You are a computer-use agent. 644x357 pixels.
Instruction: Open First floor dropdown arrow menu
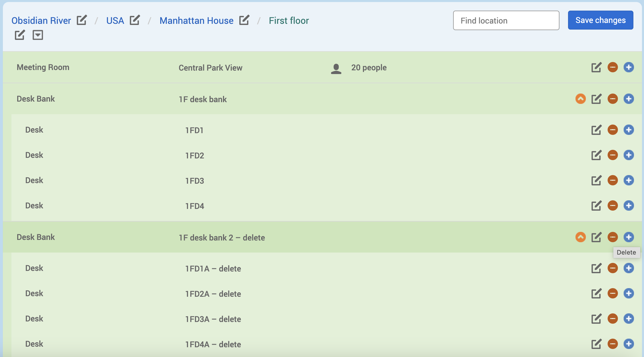pyautogui.click(x=38, y=35)
